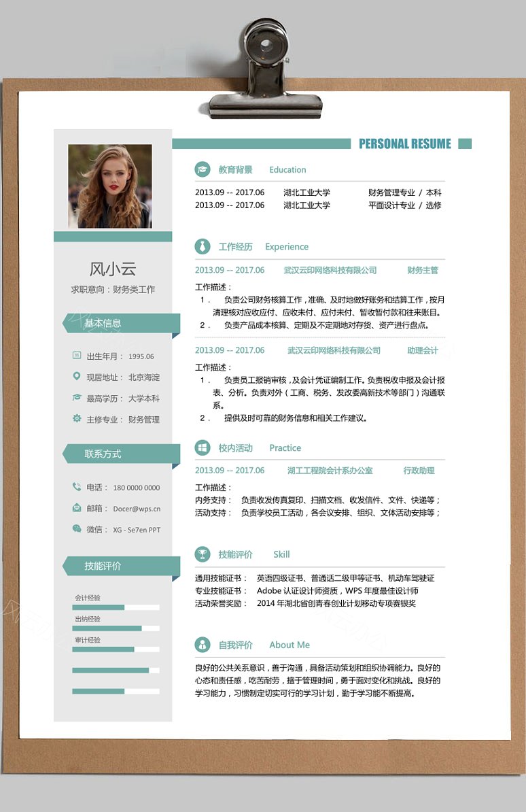
Task: Click the person icon beside 自我评价
Action: point(203,645)
